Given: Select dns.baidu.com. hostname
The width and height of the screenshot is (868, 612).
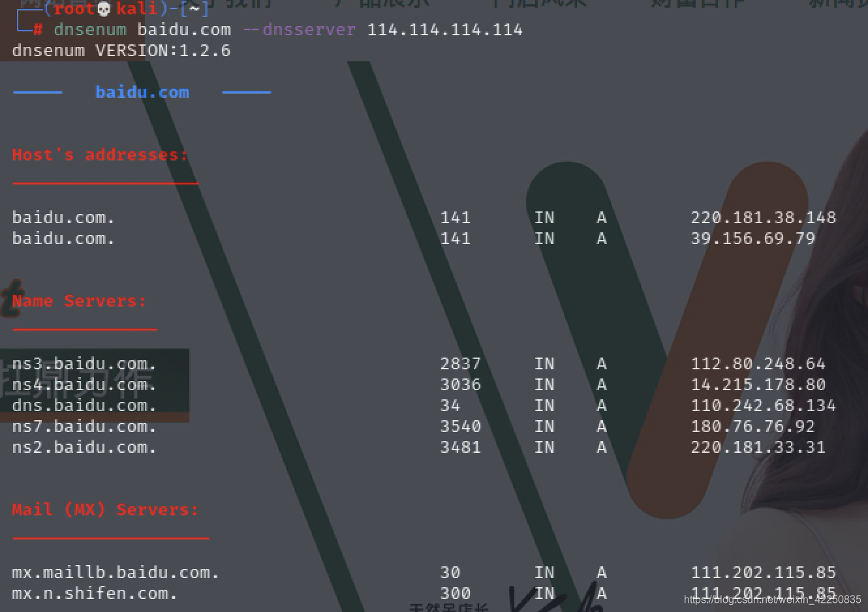Looking at the screenshot, I should [x=84, y=405].
